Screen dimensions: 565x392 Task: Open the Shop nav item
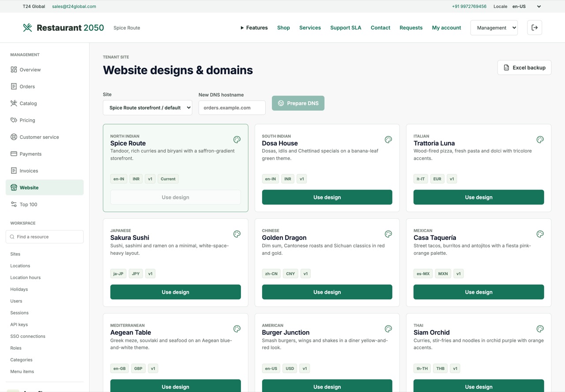click(x=283, y=28)
